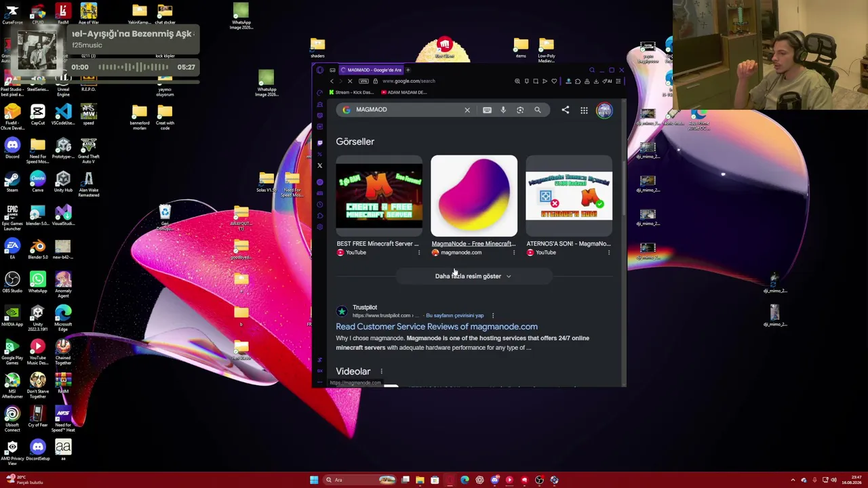
Task: Open the browser AI assistant
Action: click(608, 81)
